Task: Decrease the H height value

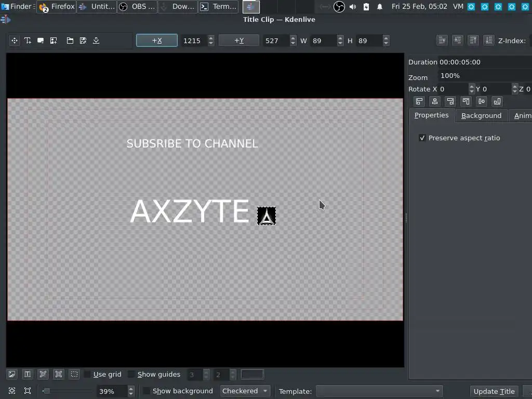Action: 386,44
